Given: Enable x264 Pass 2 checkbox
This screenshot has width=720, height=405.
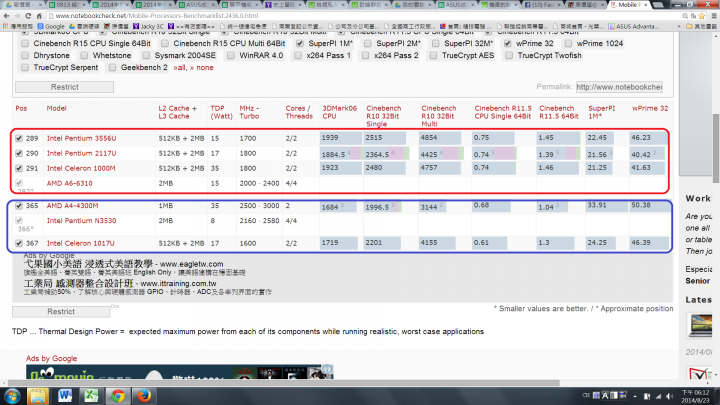Looking at the screenshot, I should click(366, 56).
